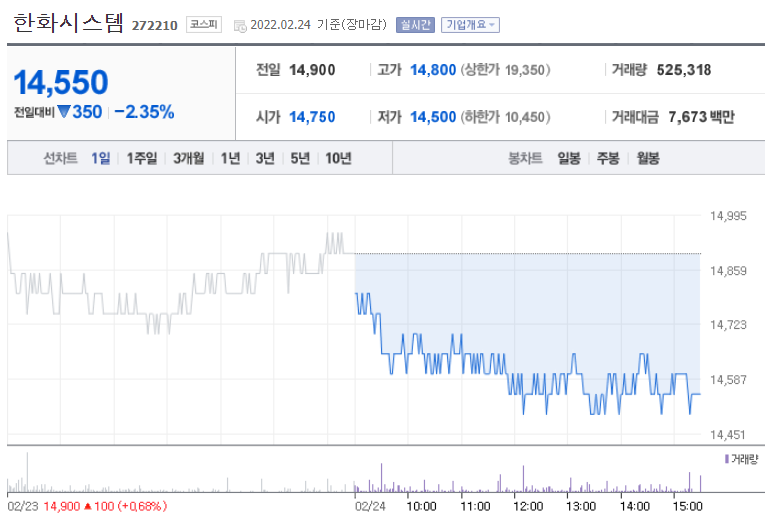Click the 14,995 price axis label
Screen dimensions: 765x525
pos(728,216)
